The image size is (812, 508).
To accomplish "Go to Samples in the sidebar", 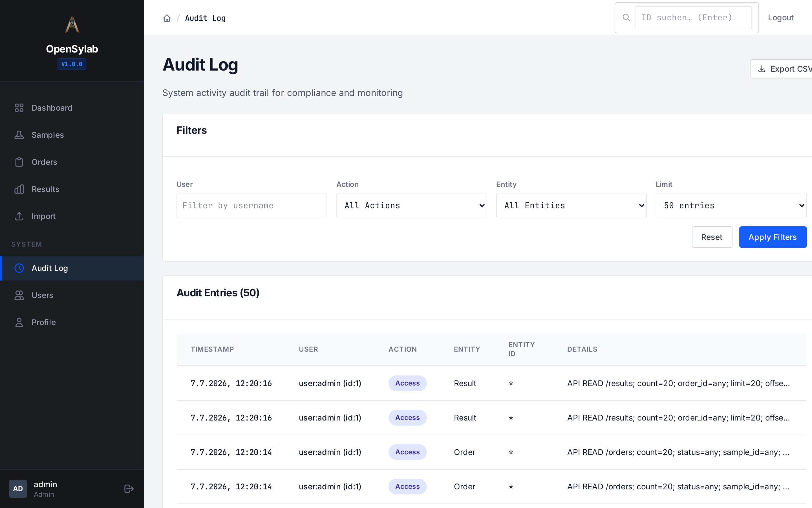I will click(x=72, y=135).
